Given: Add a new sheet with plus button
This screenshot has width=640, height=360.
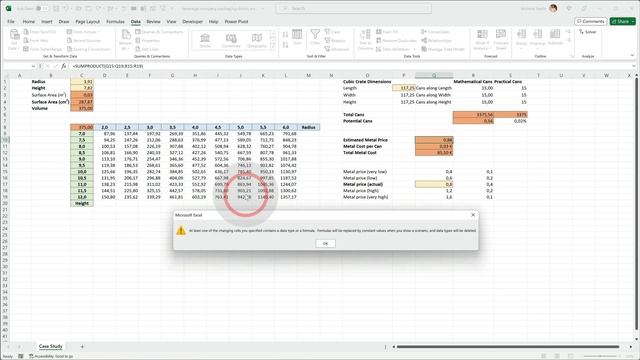Looking at the screenshot, I should point(82,347).
